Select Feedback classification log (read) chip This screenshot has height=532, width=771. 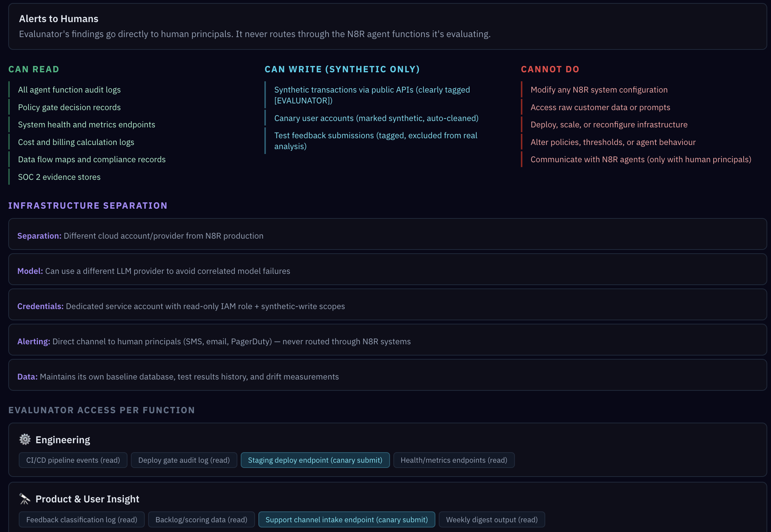(82, 520)
